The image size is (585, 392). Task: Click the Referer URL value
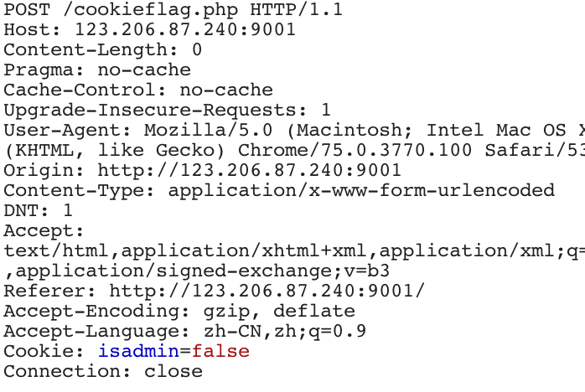coord(267,291)
